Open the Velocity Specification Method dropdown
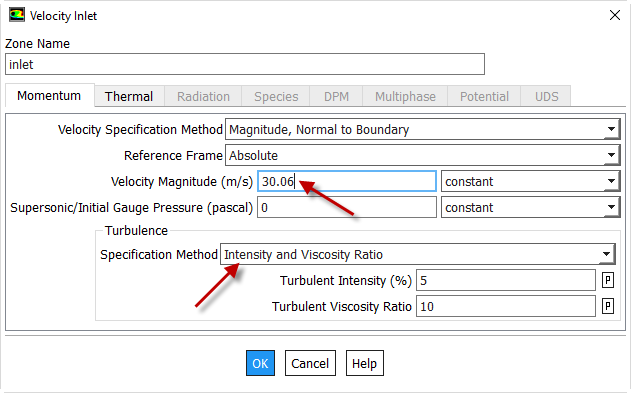Image resolution: width=631 pixels, height=393 pixels. click(x=423, y=130)
